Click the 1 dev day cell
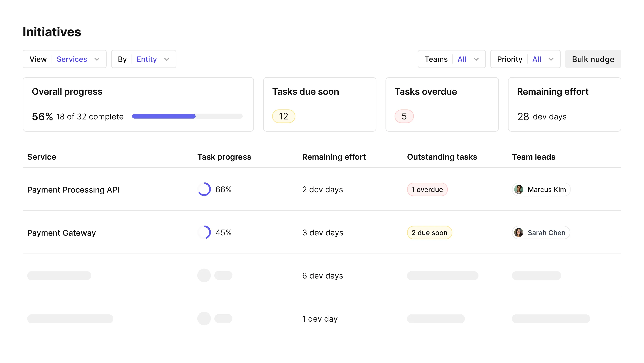The image size is (644, 363). click(320, 319)
